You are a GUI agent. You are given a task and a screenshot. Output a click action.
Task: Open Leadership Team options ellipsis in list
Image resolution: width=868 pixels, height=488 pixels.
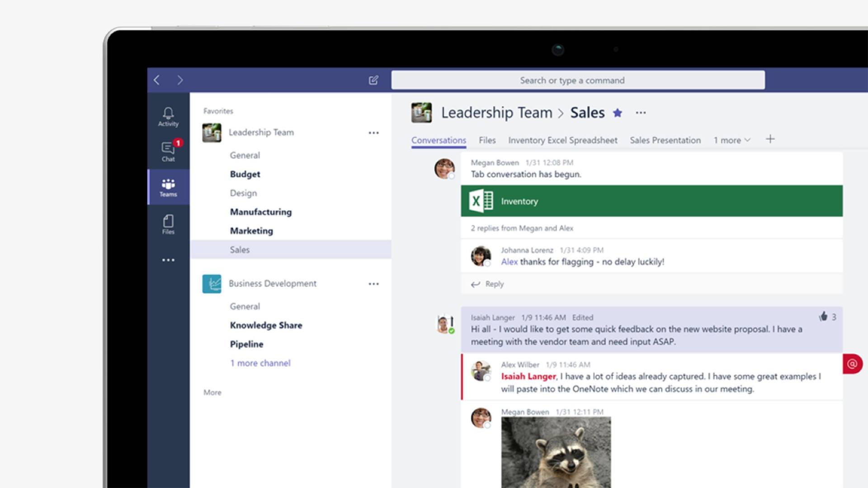pos(373,133)
